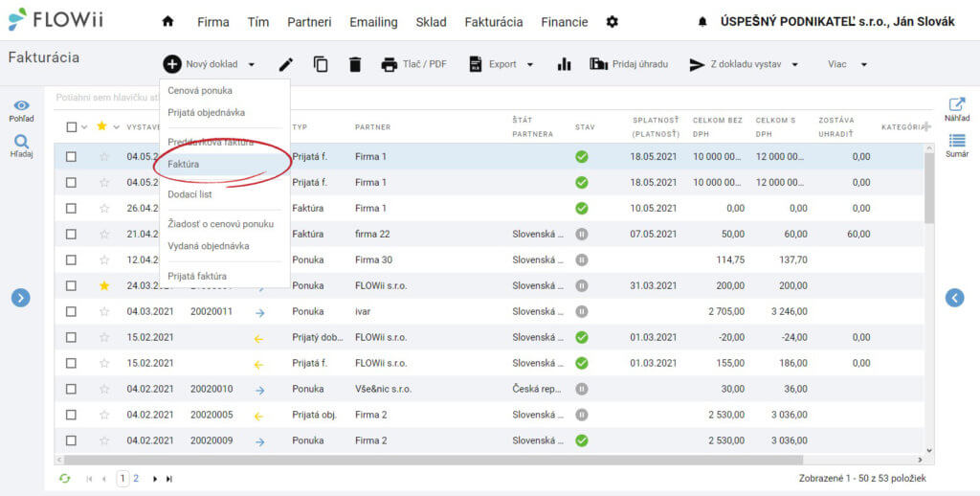The image size is (980, 496).
Task: Copy document using the duplicate icon
Action: click(x=321, y=64)
